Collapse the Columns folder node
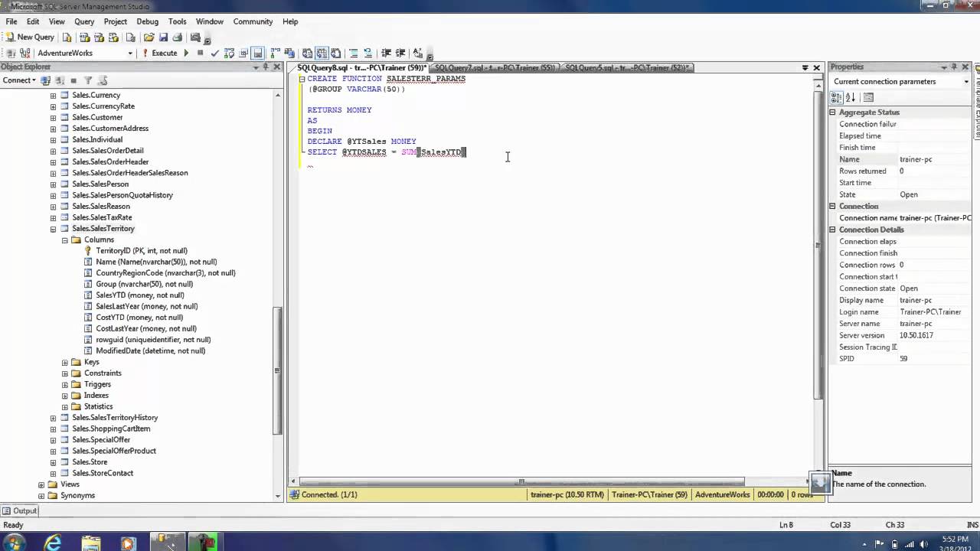This screenshot has height=551, width=980. click(65, 240)
